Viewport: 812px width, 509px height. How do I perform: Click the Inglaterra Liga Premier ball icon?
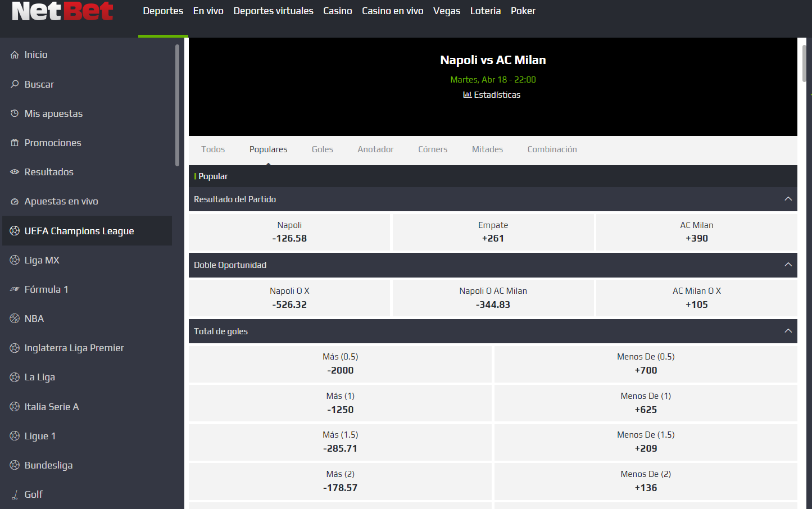(15, 348)
